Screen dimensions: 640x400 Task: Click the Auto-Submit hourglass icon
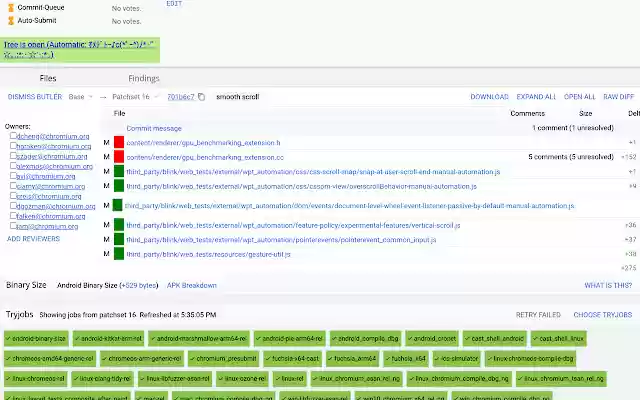point(11,20)
